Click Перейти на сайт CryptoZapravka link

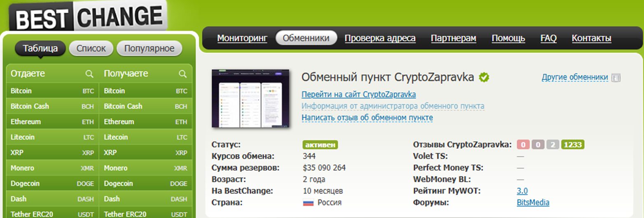tap(359, 94)
